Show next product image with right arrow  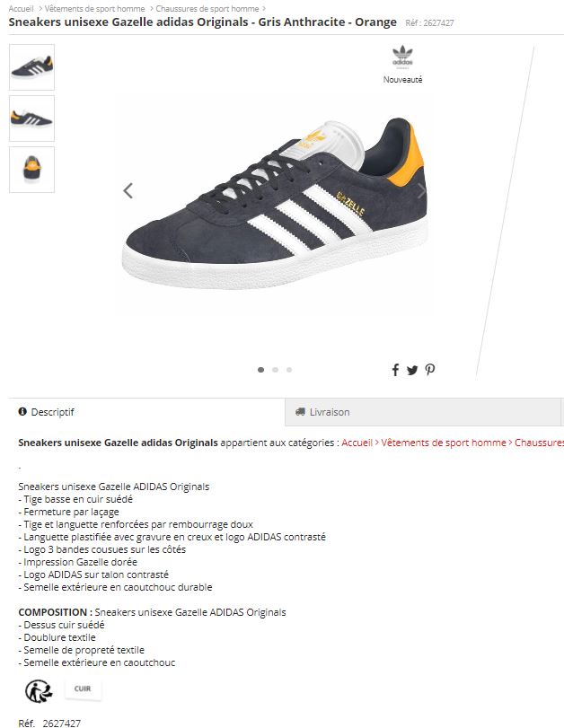coord(421,190)
